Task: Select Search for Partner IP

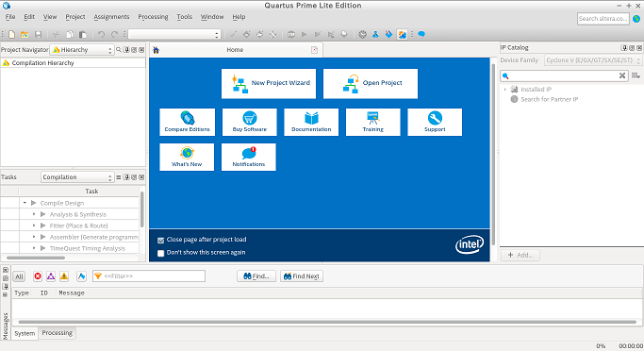Action: (x=549, y=99)
